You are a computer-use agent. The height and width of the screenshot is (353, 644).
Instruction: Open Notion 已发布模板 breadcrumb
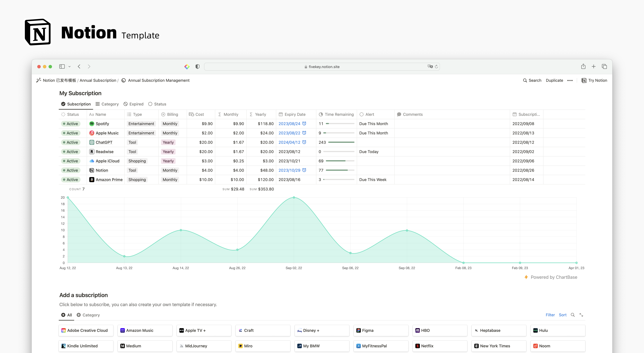click(56, 80)
